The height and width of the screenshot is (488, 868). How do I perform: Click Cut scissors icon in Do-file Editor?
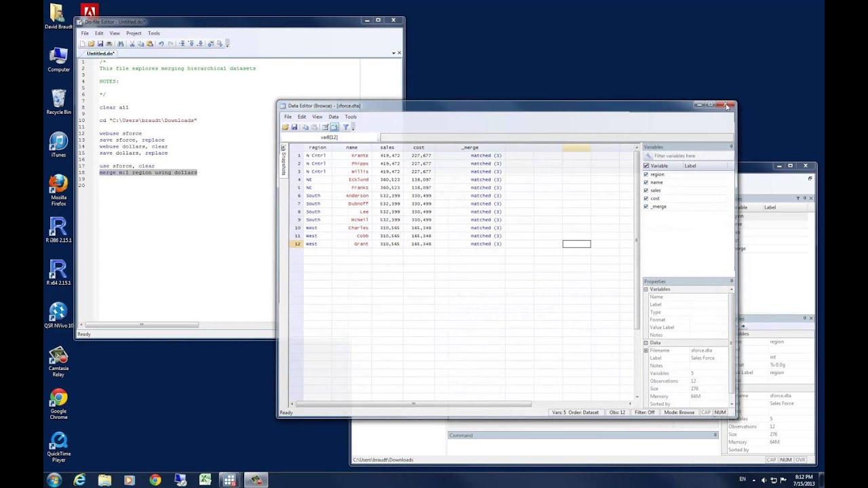[132, 43]
